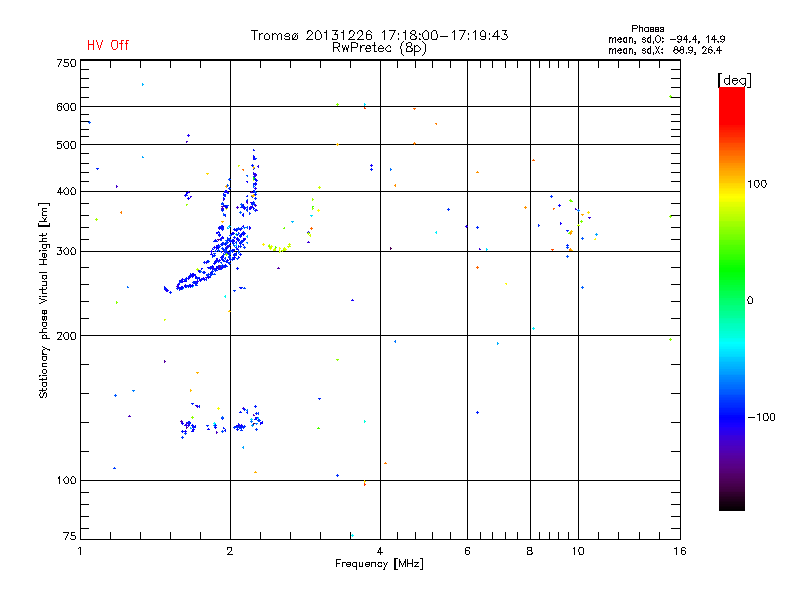800x600 pixels.
Task: Click the green zero-degree band on colorbar
Action: coord(732,298)
